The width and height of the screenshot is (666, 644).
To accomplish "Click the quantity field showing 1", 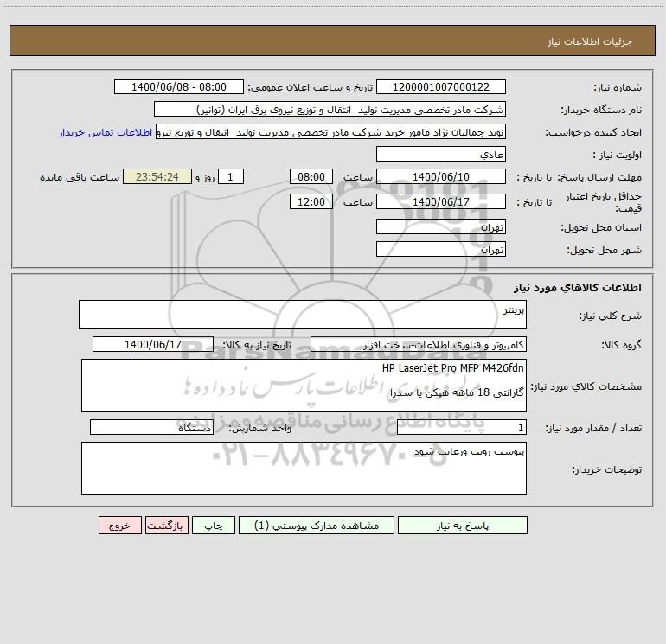I will (462, 428).
